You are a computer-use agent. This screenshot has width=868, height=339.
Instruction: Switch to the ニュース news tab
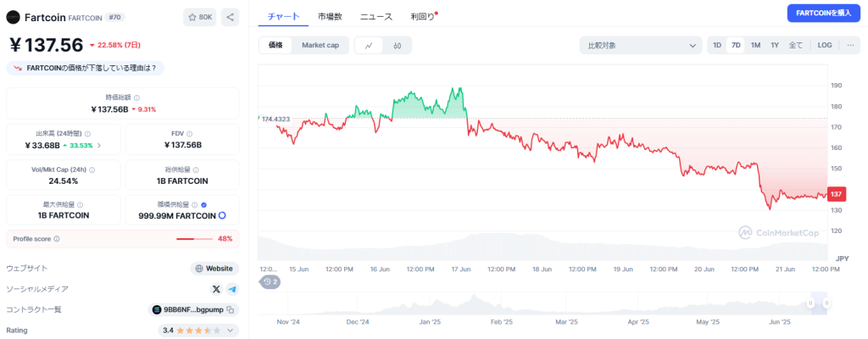[376, 16]
